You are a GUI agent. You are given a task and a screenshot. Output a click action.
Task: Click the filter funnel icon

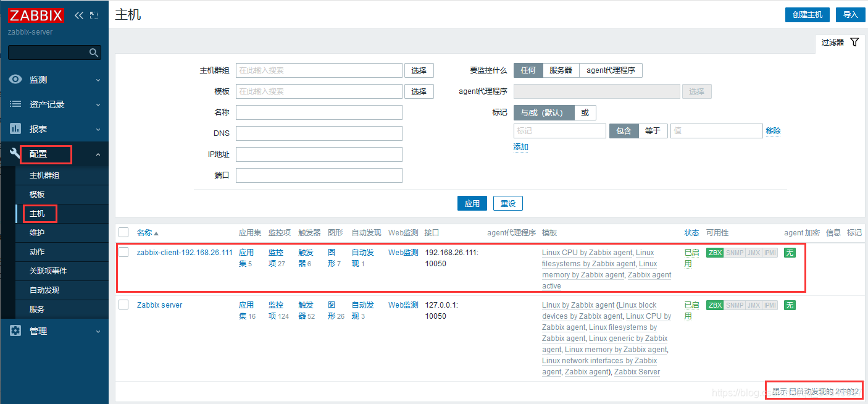point(854,42)
